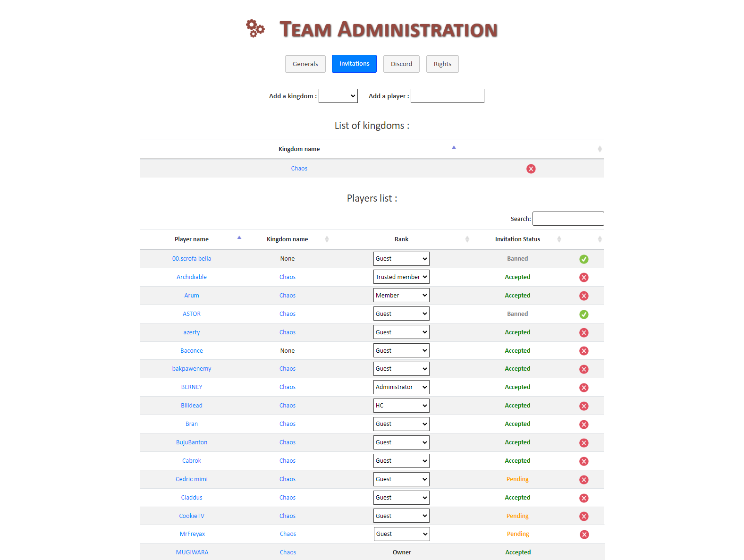
Task: Unban player 00.scrofa bella green check
Action: click(584, 259)
